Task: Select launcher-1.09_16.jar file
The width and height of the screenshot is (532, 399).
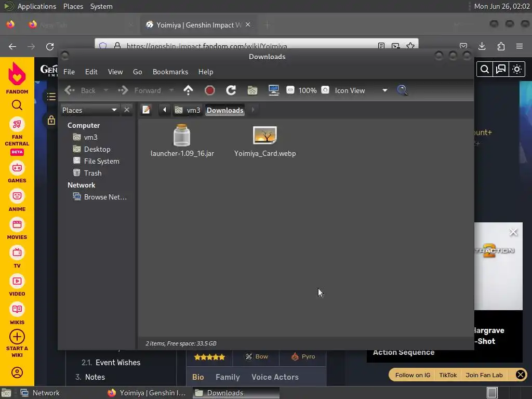Action: pyautogui.click(x=182, y=140)
